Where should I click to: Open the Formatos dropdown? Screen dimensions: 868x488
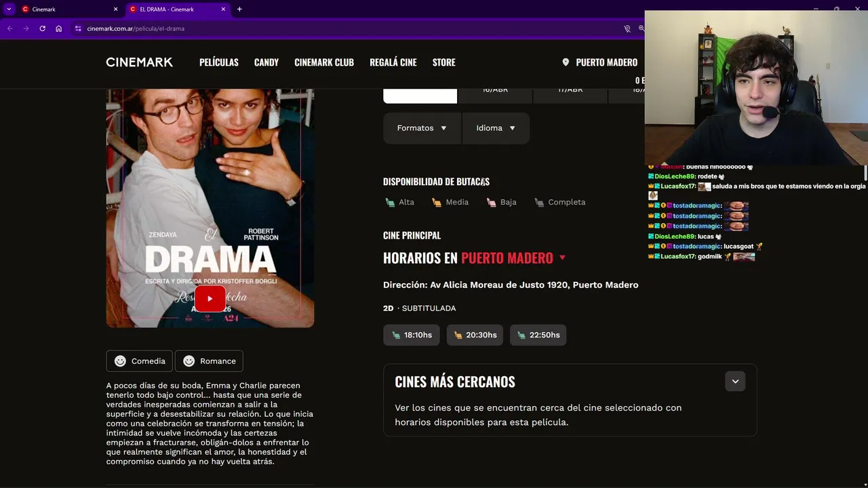click(422, 128)
